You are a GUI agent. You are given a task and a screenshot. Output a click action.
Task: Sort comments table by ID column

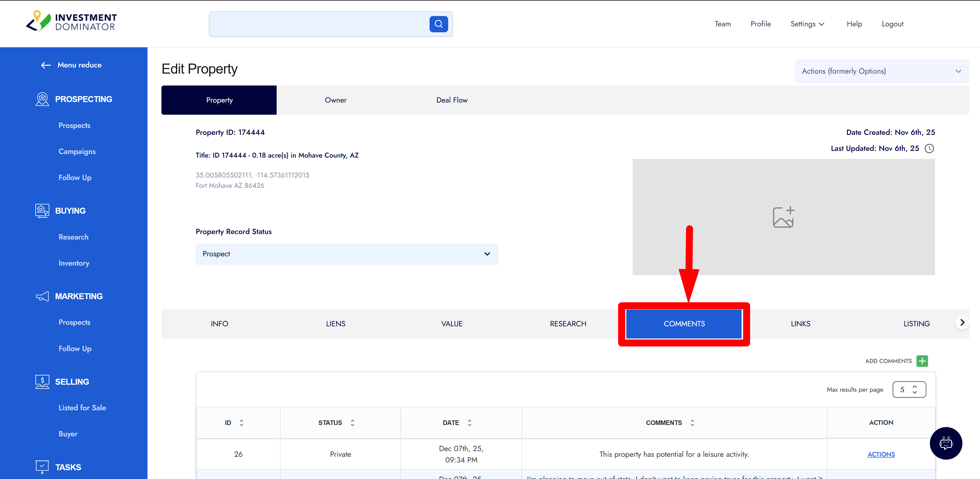tap(241, 423)
